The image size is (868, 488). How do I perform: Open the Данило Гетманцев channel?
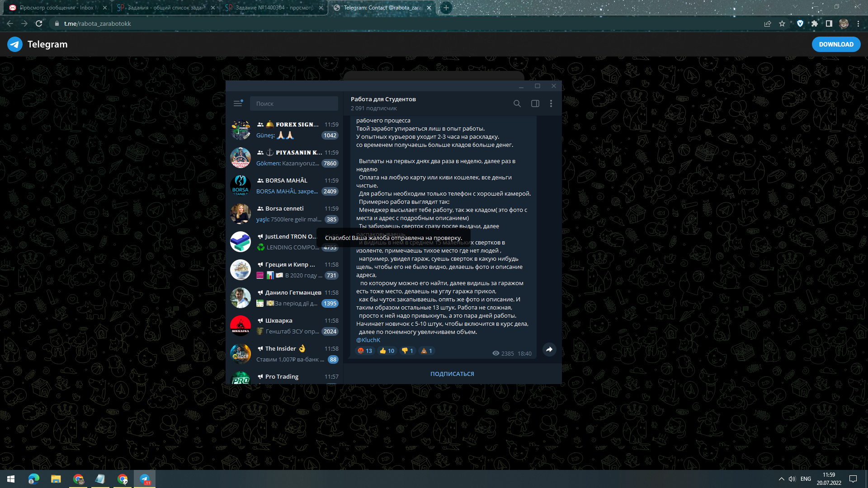(x=284, y=298)
